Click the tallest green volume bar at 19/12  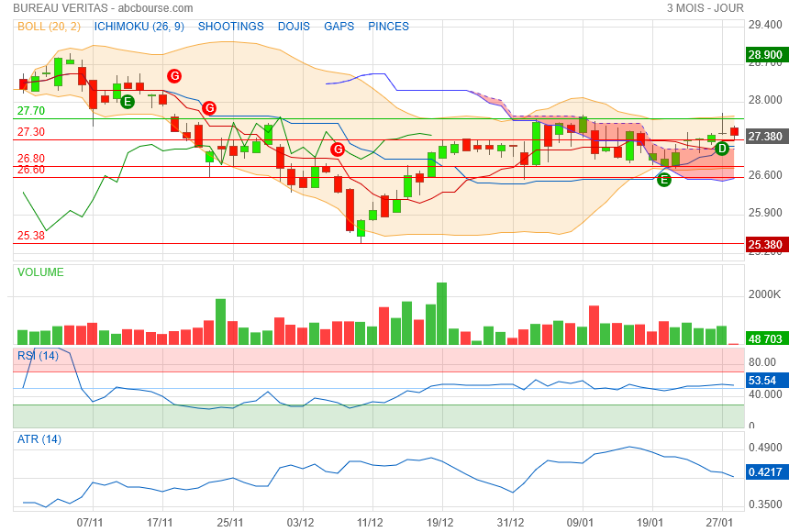(x=442, y=314)
